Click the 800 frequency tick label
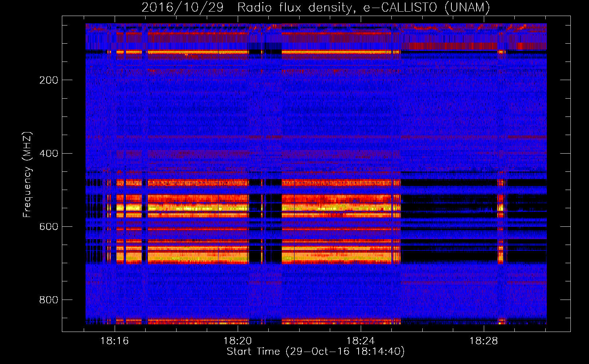 pos(49,300)
